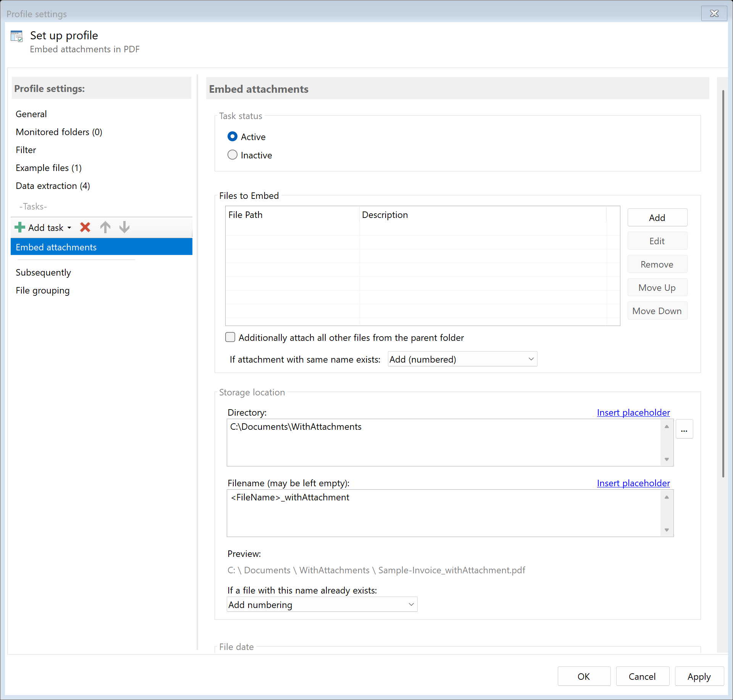
Task: Click Add to add a file to embed
Action: (657, 217)
